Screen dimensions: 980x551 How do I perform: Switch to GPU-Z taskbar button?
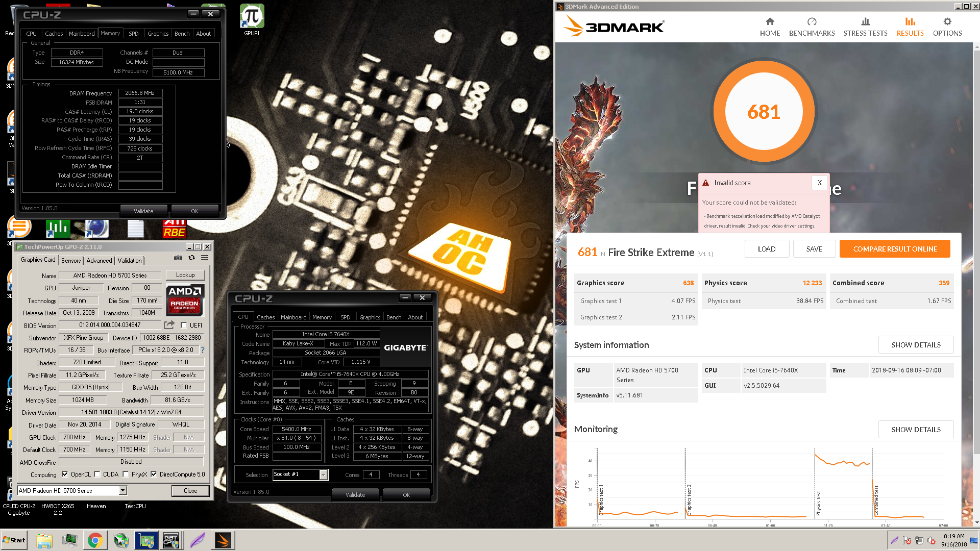click(x=146, y=540)
